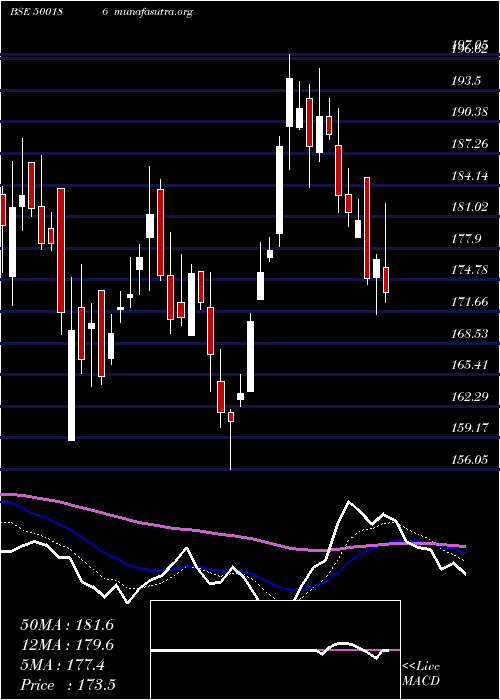Click the 156.05 price axis label
500x700 pixels.
470,459
